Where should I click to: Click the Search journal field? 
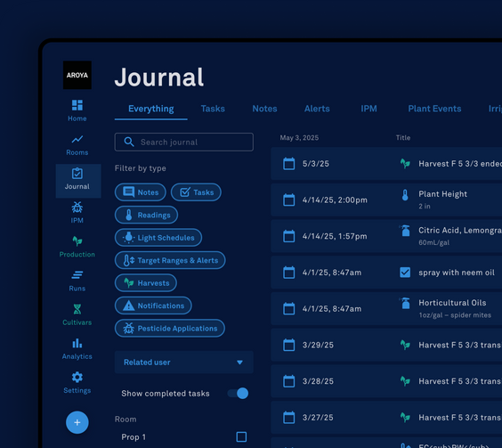pyautogui.click(x=183, y=142)
